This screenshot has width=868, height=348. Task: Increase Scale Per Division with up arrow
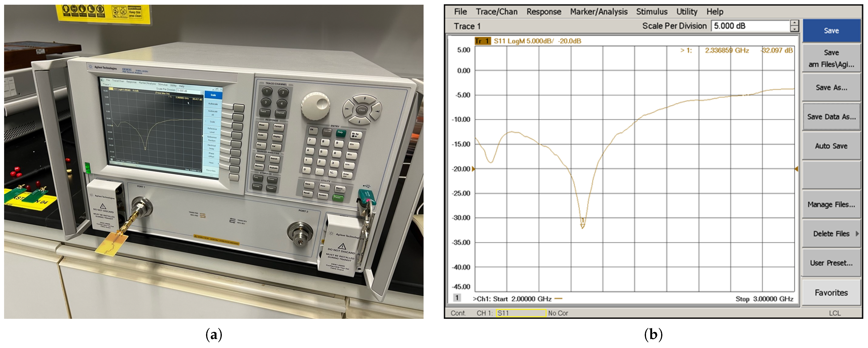tap(795, 23)
